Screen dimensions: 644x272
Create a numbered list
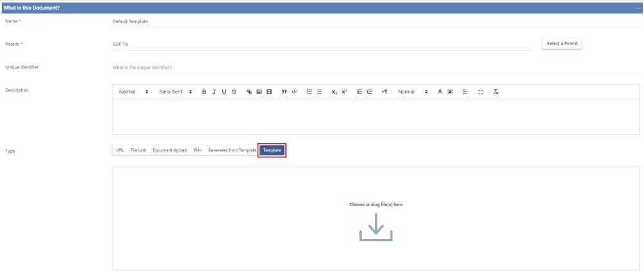pyautogui.click(x=309, y=92)
